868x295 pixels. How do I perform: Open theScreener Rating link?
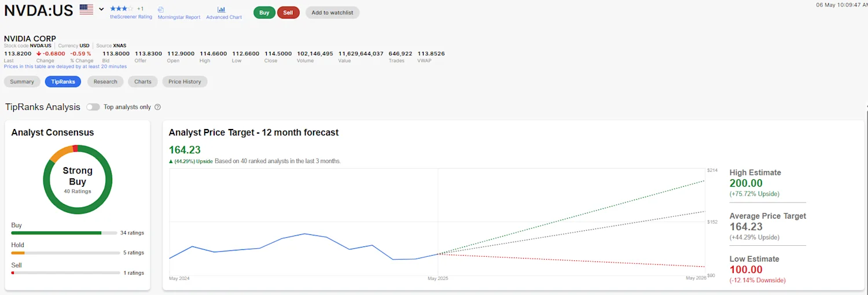point(131,17)
